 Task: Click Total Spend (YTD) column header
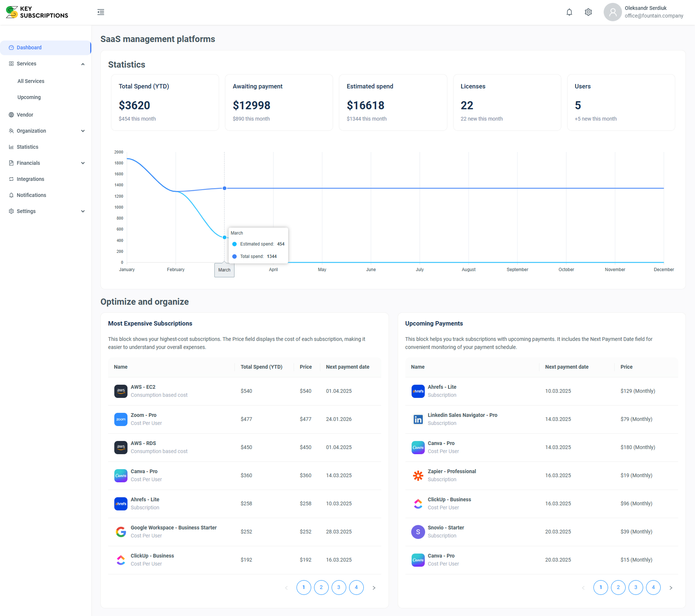[261, 367]
